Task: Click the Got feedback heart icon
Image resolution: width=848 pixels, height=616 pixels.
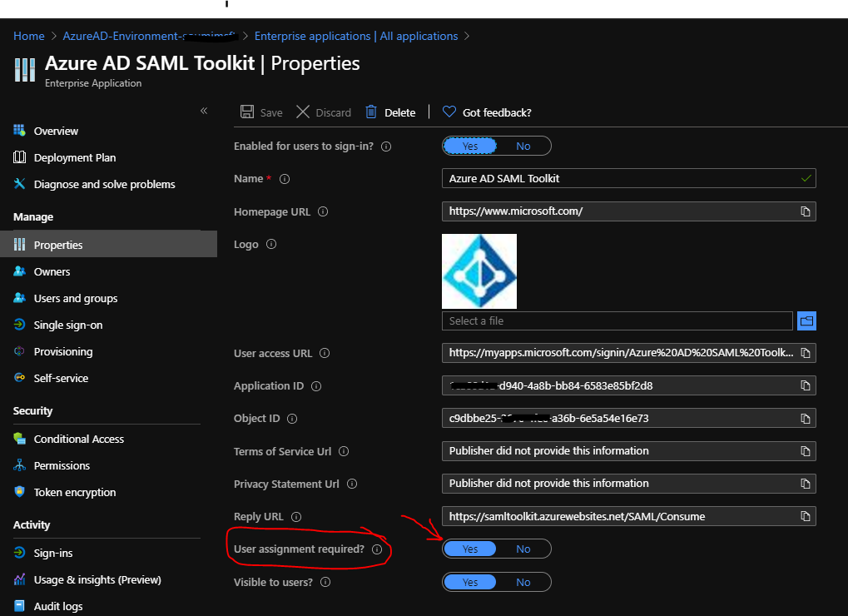Action: tap(449, 112)
